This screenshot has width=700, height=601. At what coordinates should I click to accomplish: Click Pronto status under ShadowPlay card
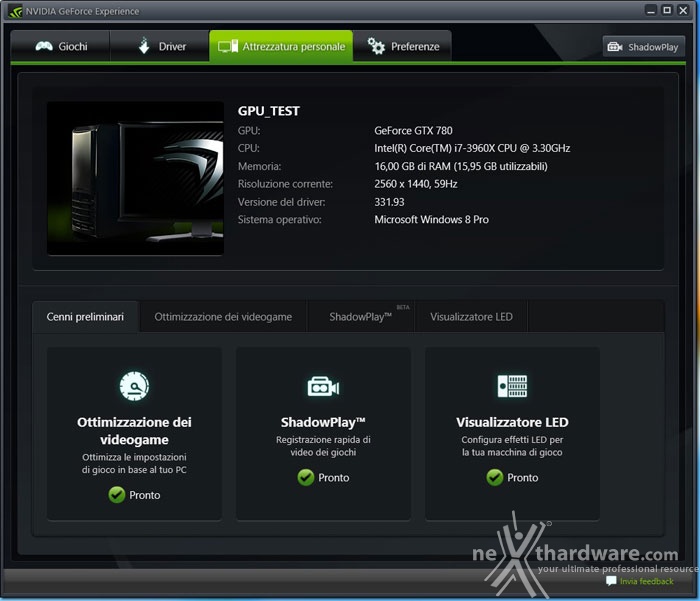click(333, 478)
